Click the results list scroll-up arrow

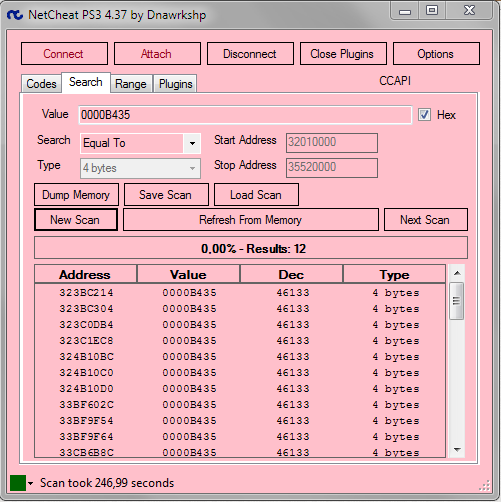click(x=457, y=273)
